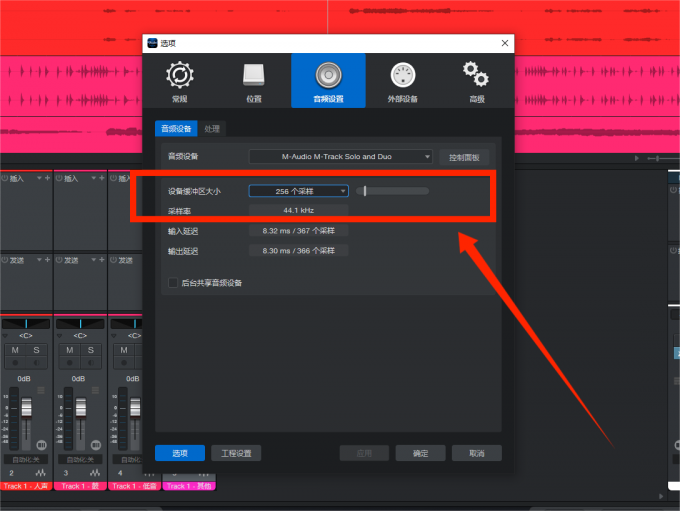Open the 常规 general options page
This screenshot has height=511, width=680.
click(x=180, y=82)
